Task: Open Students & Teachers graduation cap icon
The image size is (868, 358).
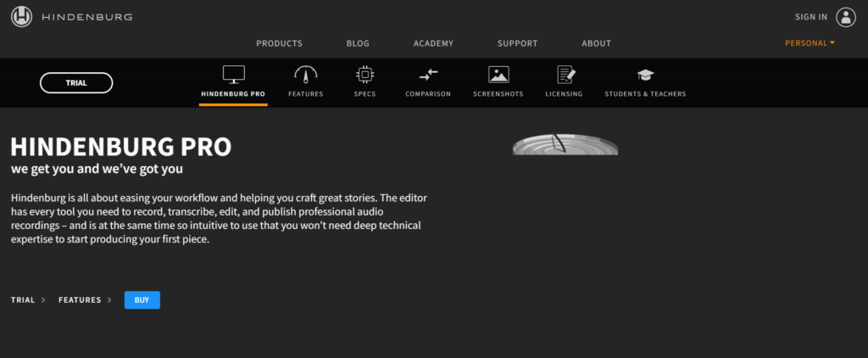Action: [x=645, y=75]
